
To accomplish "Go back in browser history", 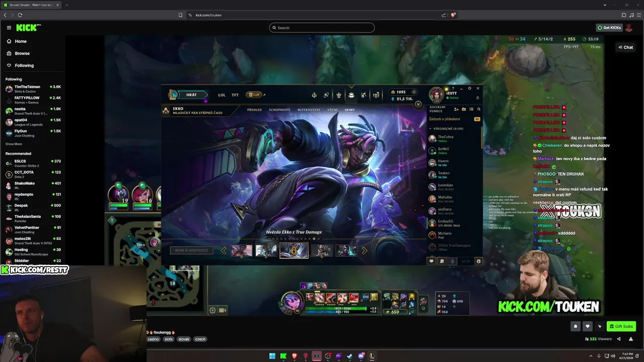I will click(x=5, y=15).
